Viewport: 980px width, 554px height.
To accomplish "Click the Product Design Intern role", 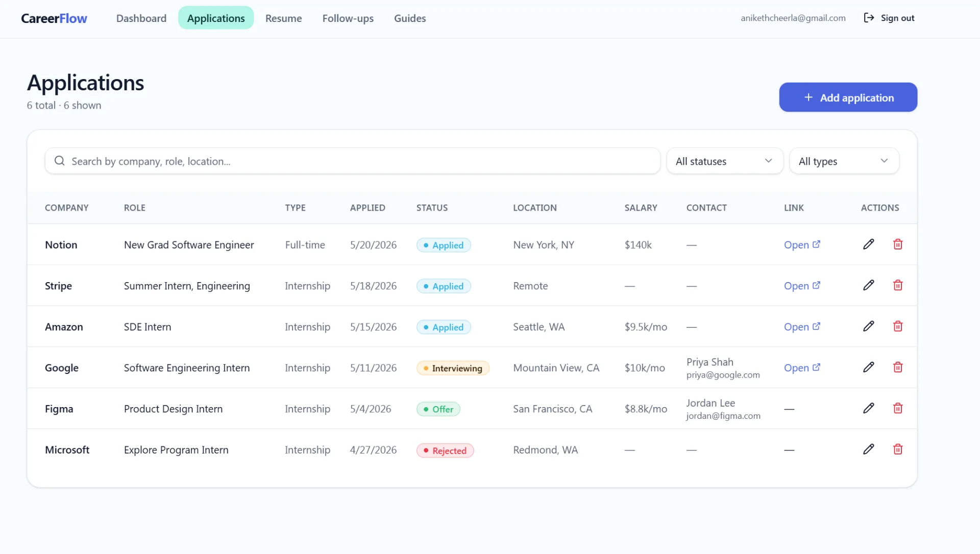I will [x=173, y=409].
